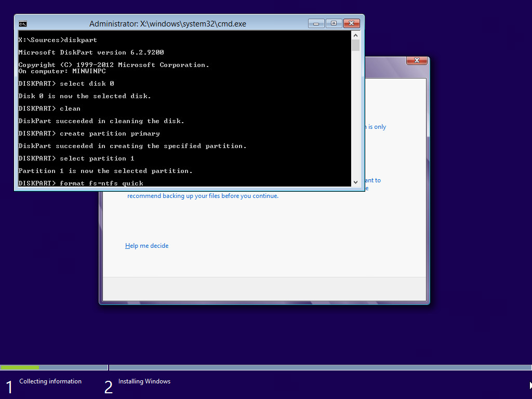Click the format fs=ntfs quick command line
The height and width of the screenshot is (399, 532).
81,183
